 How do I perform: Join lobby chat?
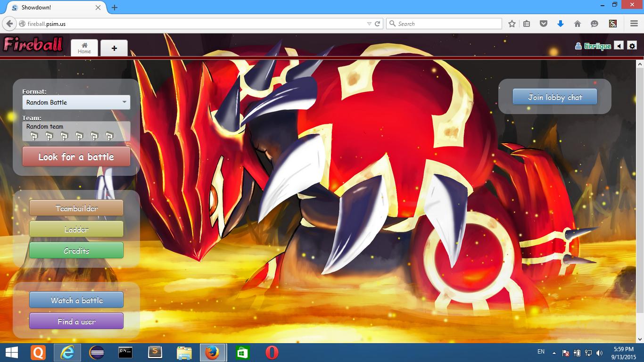[x=555, y=97]
